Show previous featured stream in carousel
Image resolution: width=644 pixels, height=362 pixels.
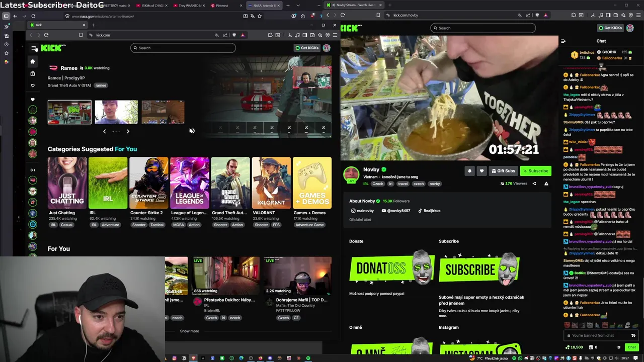point(105,131)
